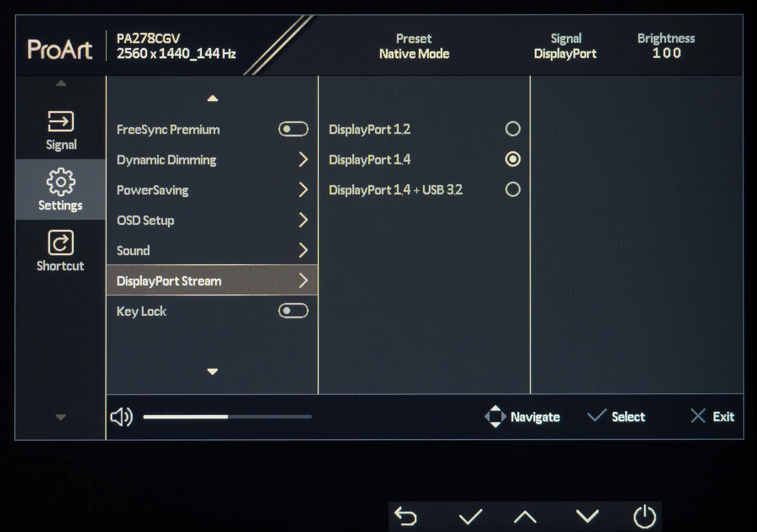This screenshot has width=757, height=532.
Task: Adjust the volume slider bar
Action: 227,417
